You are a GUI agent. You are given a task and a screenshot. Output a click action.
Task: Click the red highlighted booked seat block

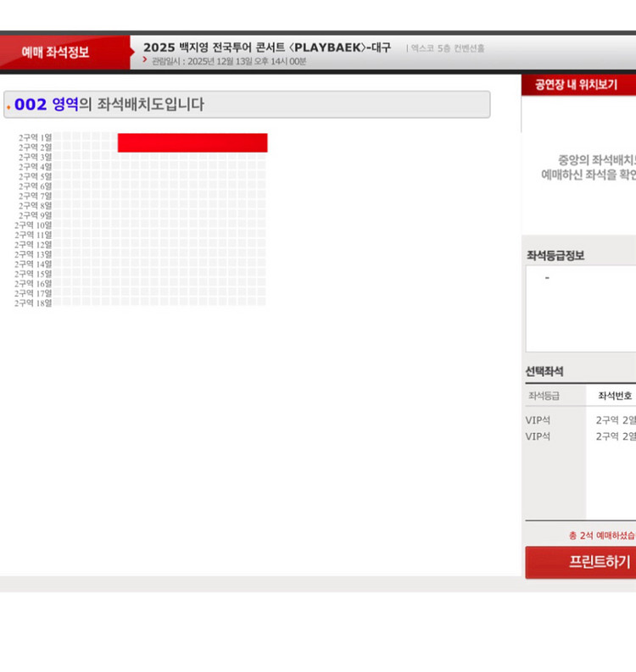[x=192, y=142]
